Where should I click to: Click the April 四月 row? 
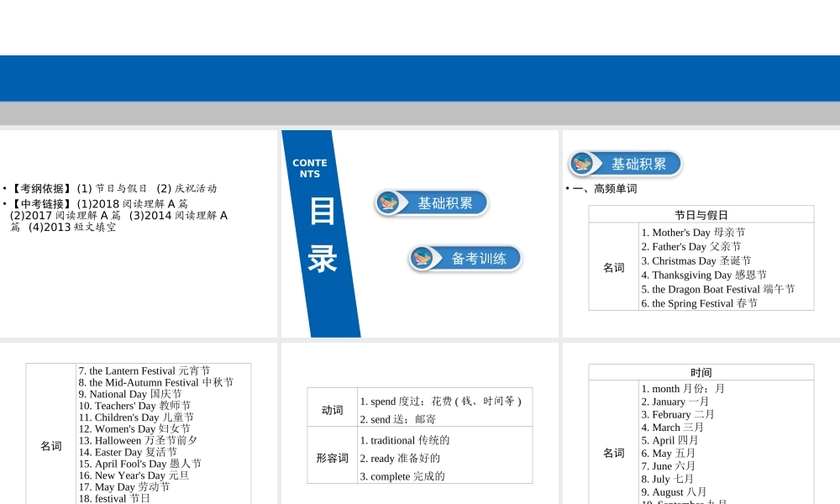[669, 440]
